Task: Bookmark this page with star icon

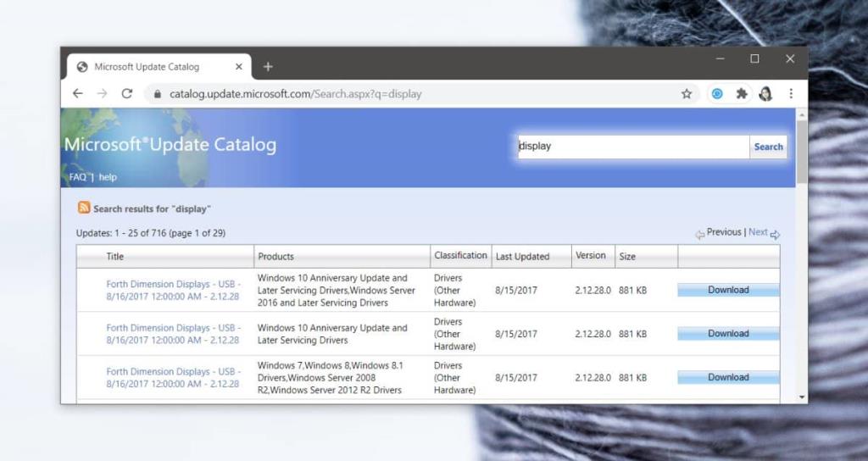Action: tap(687, 94)
